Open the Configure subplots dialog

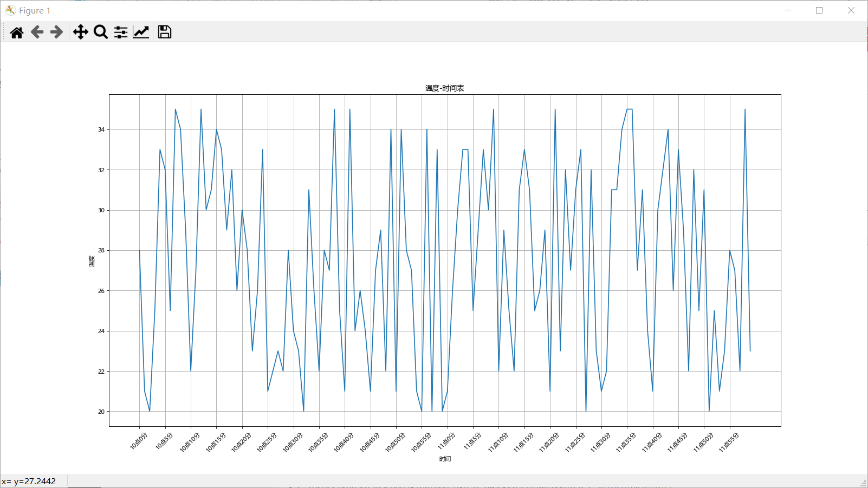pos(121,32)
